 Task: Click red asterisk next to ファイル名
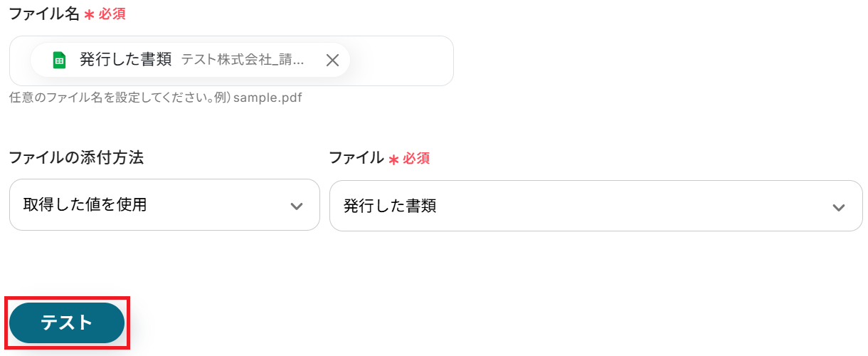[89, 15]
